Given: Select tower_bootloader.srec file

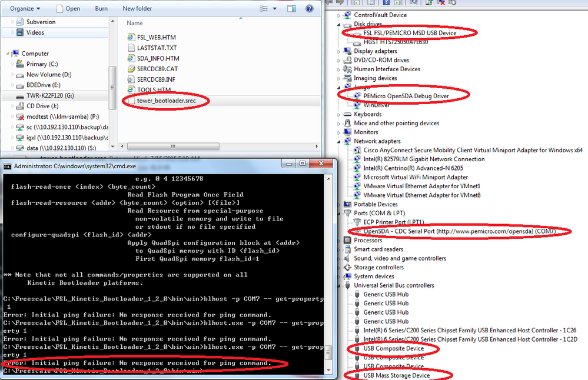Looking at the screenshot, I should [166, 101].
